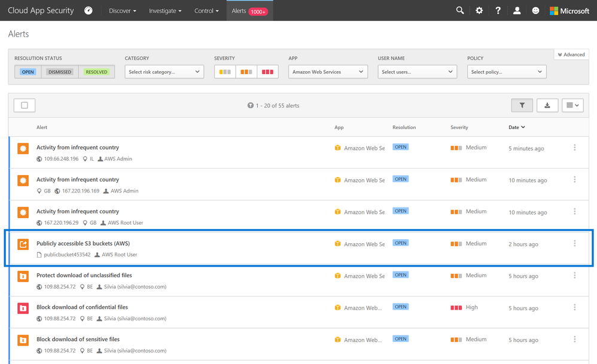Viewport: 597px width, 364px height.
Task: Open Activity from infrequent country, 109.66.248.196
Action: [x=78, y=148]
